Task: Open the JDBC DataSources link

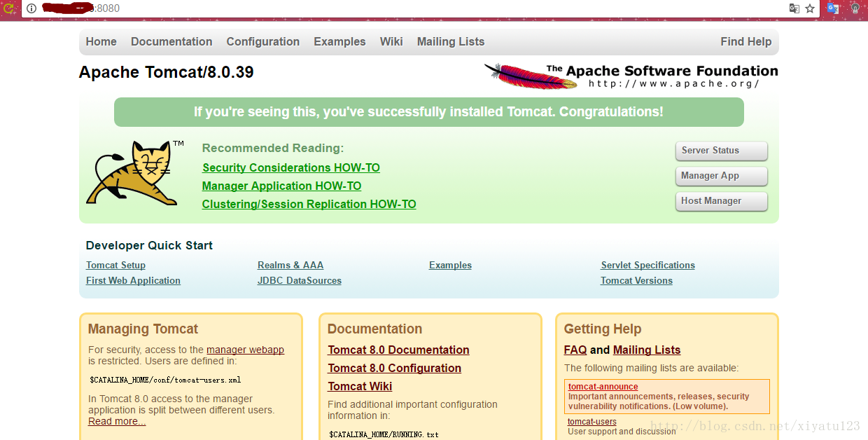Action: point(300,280)
